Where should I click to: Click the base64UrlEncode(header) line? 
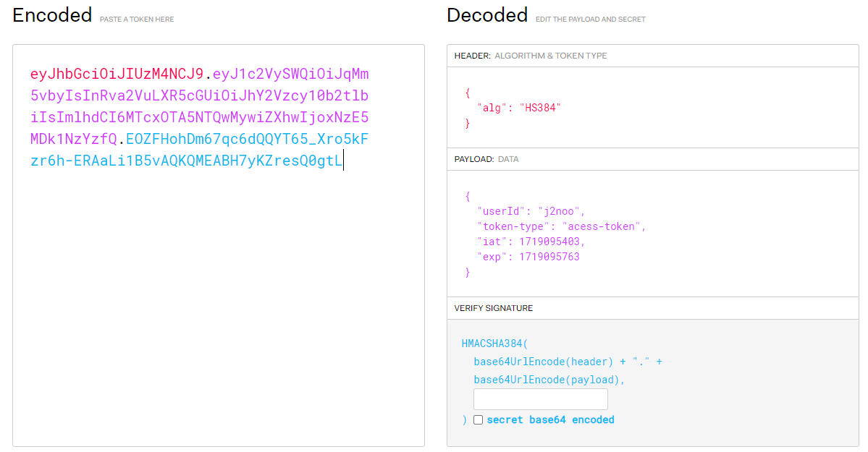click(x=568, y=362)
